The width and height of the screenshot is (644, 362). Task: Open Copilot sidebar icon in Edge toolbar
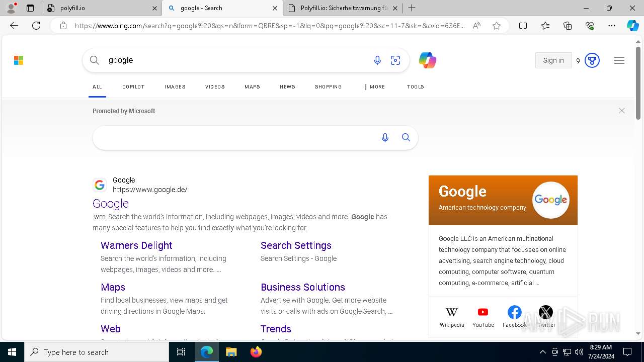click(x=632, y=26)
